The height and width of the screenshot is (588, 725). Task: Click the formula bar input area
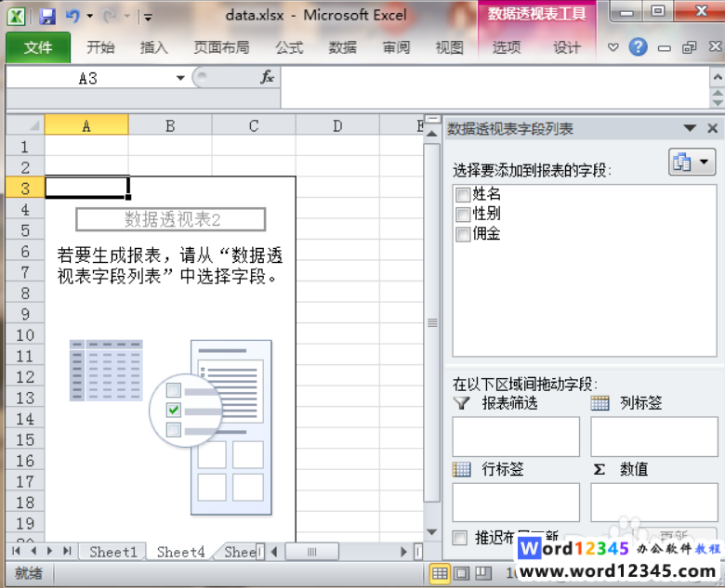tap(494, 87)
